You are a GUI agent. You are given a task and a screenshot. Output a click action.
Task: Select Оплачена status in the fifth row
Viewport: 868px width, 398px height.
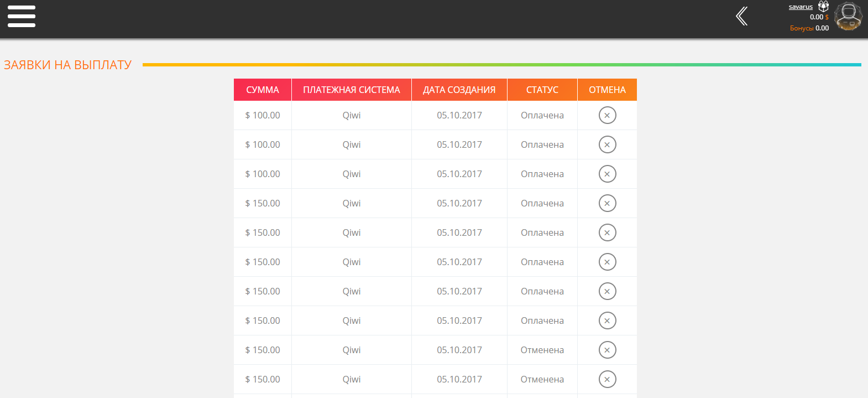(542, 232)
